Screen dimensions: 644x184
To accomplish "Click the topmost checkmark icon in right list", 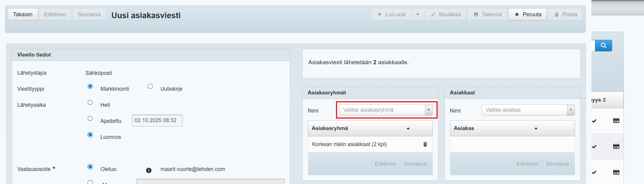I will click(x=594, y=121).
